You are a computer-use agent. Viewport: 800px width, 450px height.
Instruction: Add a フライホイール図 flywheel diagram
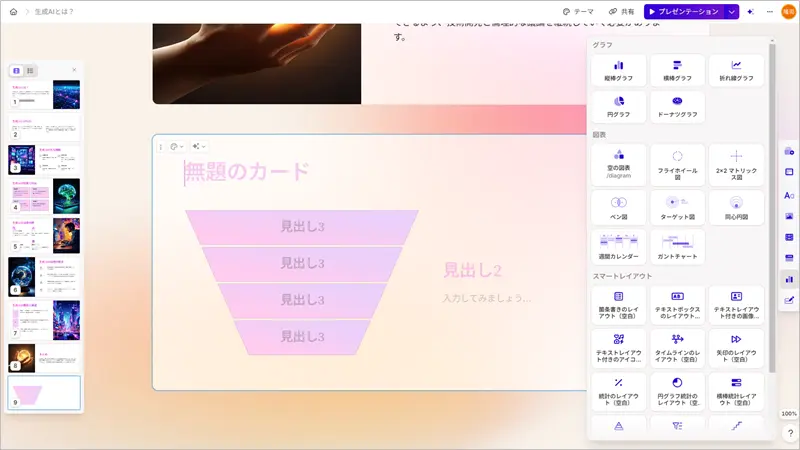pyautogui.click(x=677, y=162)
